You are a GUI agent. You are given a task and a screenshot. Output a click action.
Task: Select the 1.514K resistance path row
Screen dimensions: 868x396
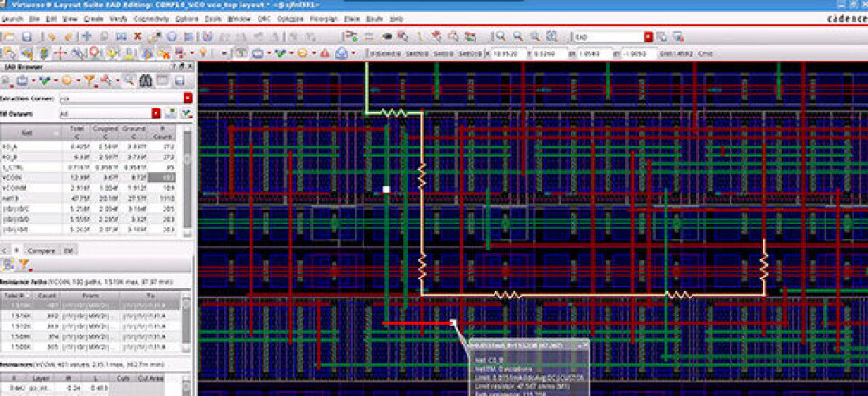pyautogui.click(x=90, y=316)
